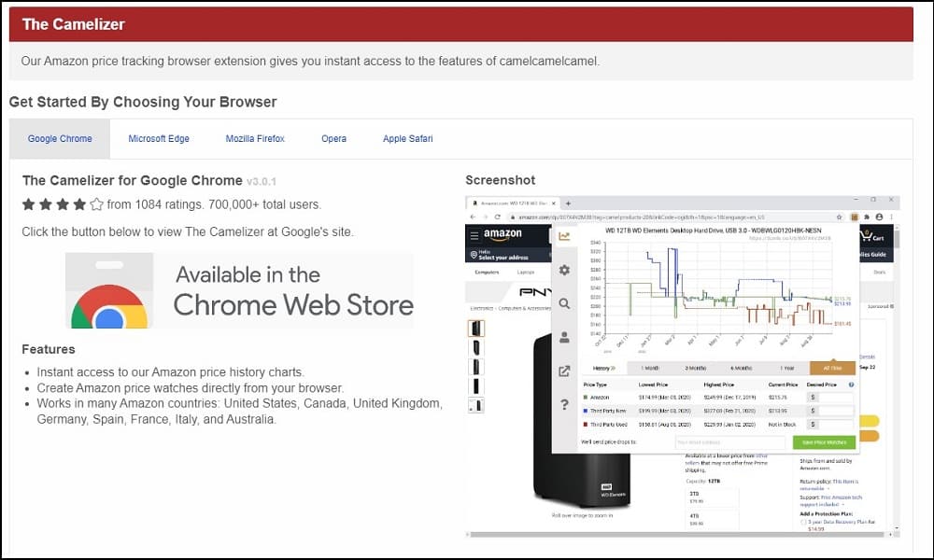This screenshot has height=560, width=934.
Task: Click the "Features" heading text
Action: (x=49, y=349)
